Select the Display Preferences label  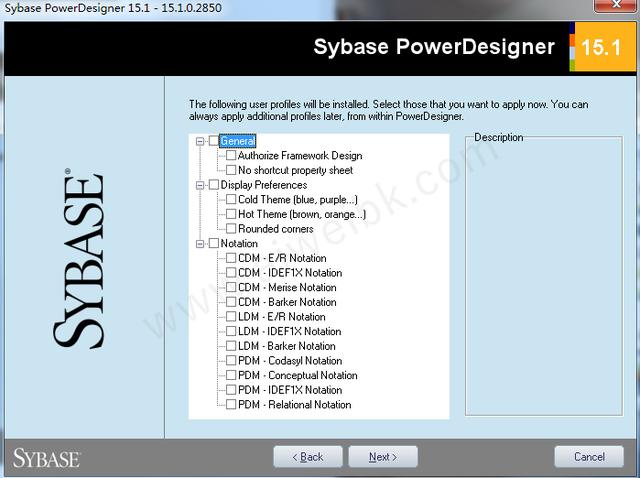(264, 185)
